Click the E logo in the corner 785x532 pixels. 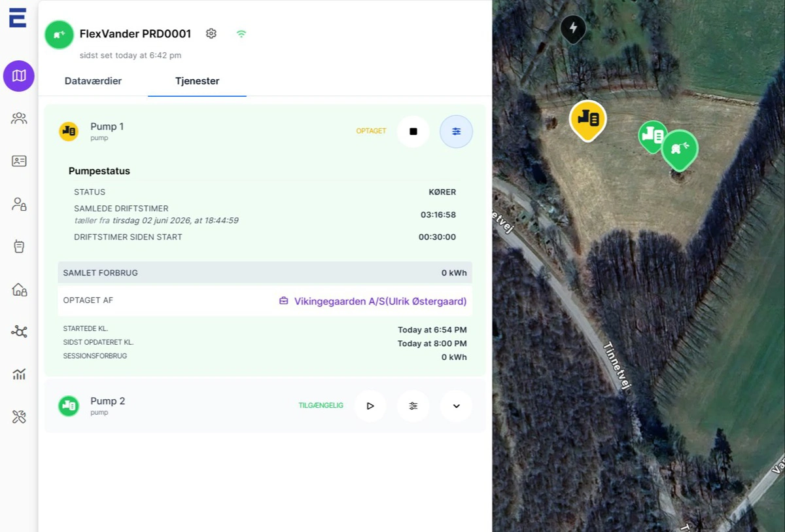click(x=18, y=18)
